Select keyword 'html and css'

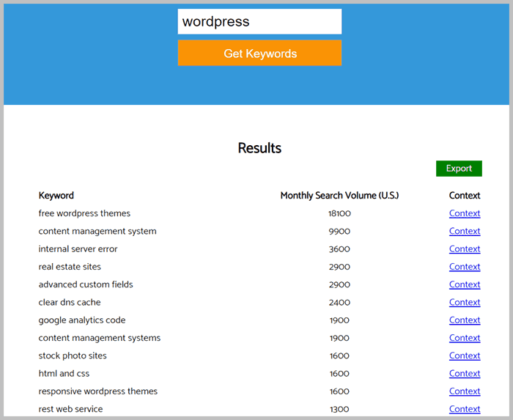click(x=64, y=373)
